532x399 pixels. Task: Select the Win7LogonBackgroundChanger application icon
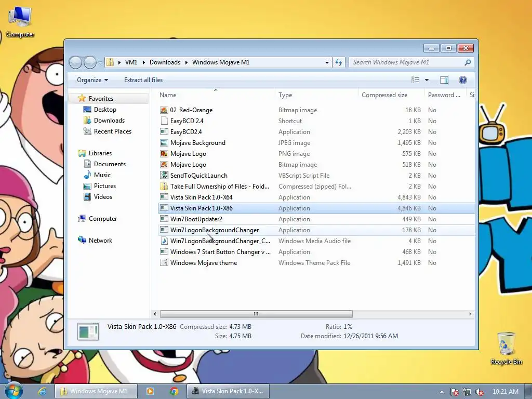[164, 230]
